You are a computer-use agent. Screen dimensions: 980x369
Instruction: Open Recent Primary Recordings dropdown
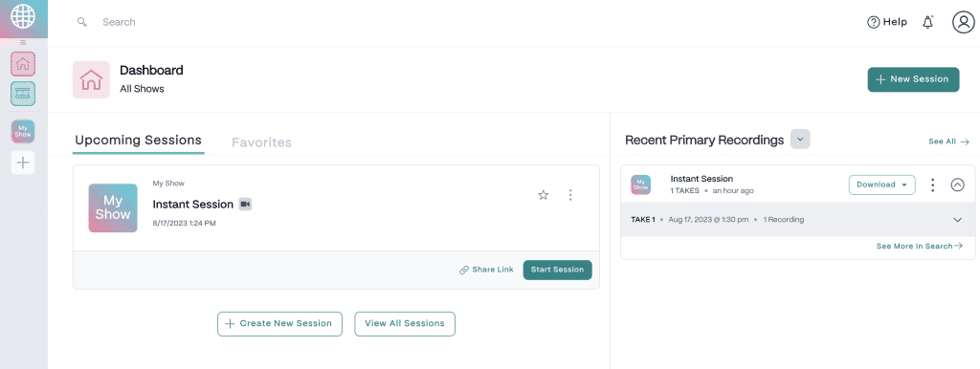click(x=800, y=140)
